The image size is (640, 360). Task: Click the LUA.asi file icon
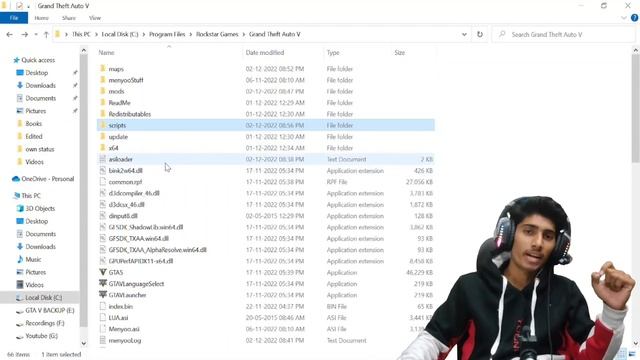tap(103, 318)
